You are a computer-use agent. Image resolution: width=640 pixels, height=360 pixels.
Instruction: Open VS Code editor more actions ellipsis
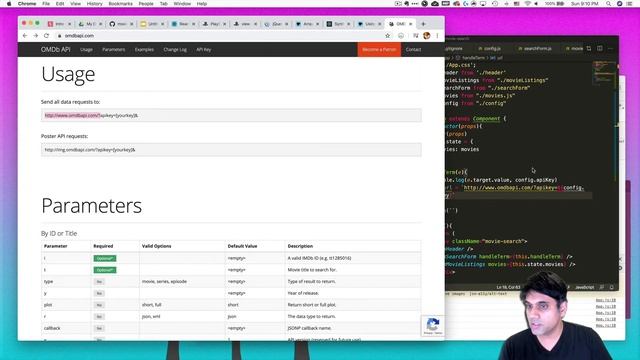[x=611, y=49]
